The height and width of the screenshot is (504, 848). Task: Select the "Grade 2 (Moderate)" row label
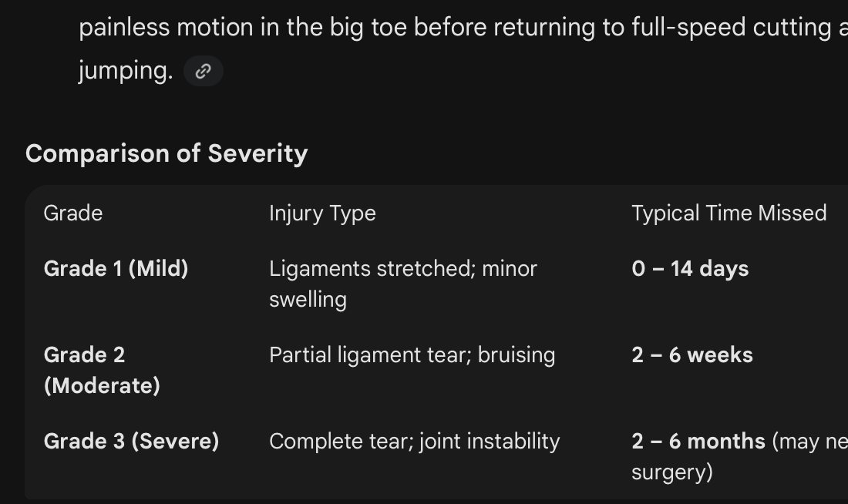(x=102, y=371)
